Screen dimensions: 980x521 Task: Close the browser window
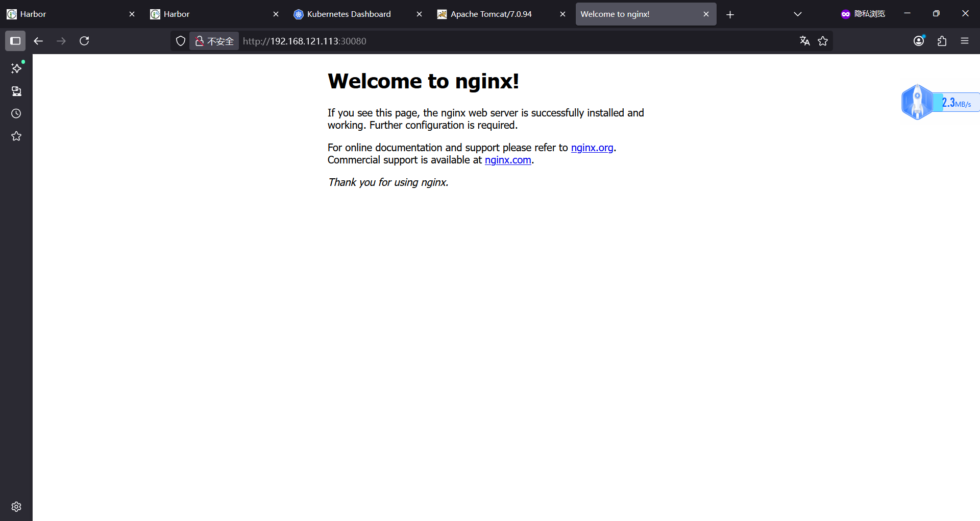click(965, 14)
